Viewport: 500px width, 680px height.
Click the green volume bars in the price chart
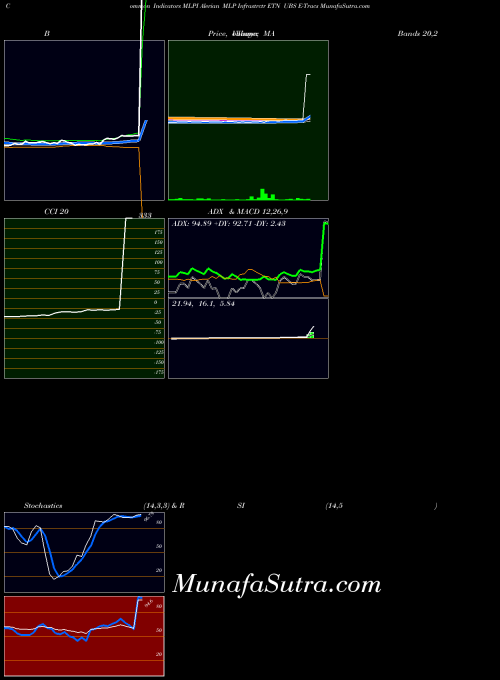coord(265,195)
